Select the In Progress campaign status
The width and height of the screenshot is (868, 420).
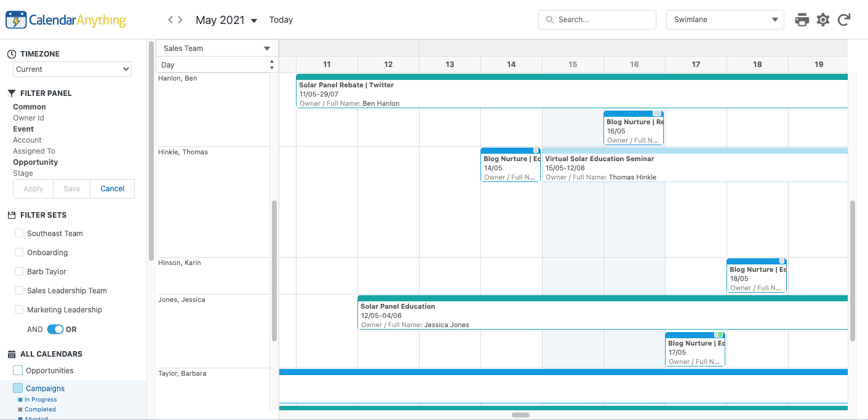[40, 400]
